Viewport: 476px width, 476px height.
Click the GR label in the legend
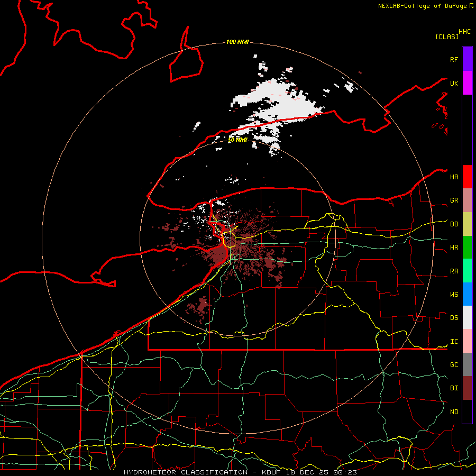point(454,200)
